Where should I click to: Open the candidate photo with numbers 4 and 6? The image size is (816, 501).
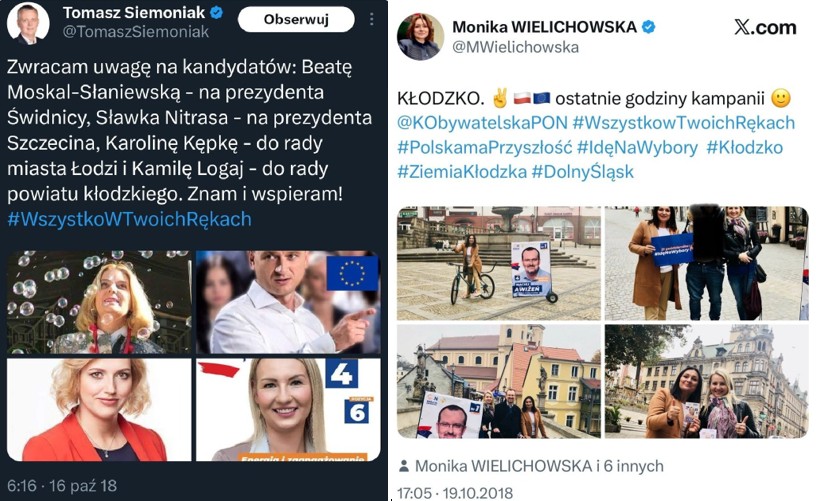click(x=288, y=409)
